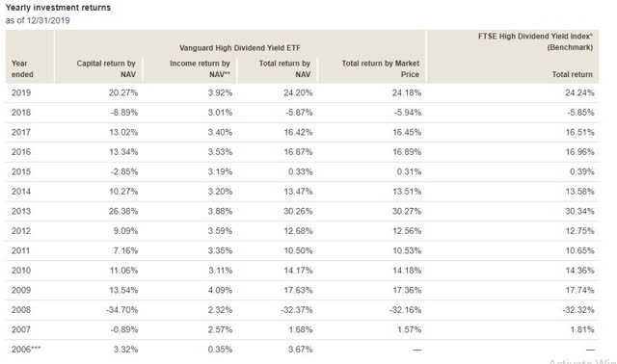Click the 2019 year row label
This screenshot has height=364, width=617.
[21, 92]
